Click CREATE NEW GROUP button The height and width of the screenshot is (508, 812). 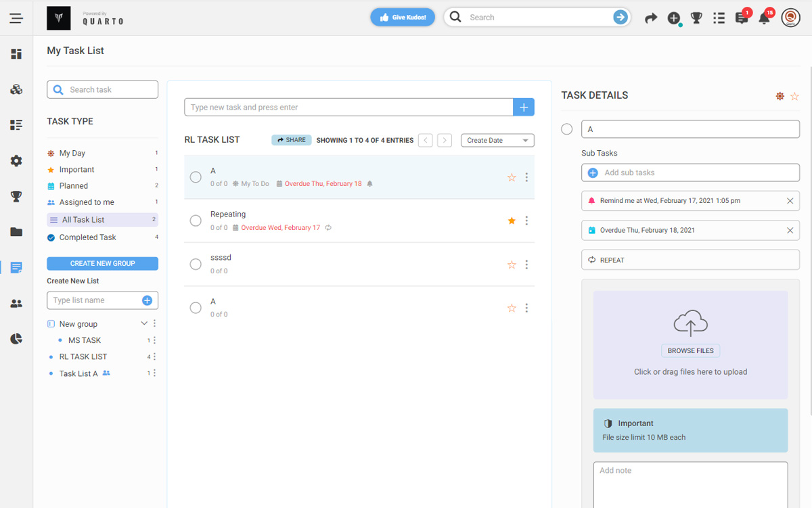pyautogui.click(x=102, y=263)
